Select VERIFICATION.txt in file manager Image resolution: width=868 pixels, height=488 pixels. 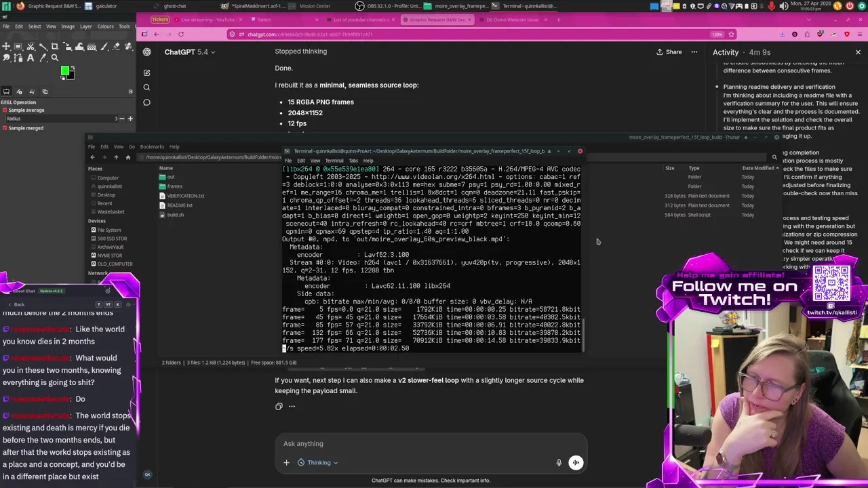(x=181, y=196)
